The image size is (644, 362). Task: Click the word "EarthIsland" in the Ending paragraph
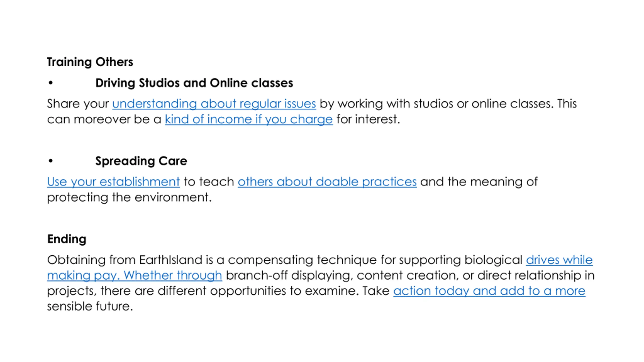click(x=171, y=260)
